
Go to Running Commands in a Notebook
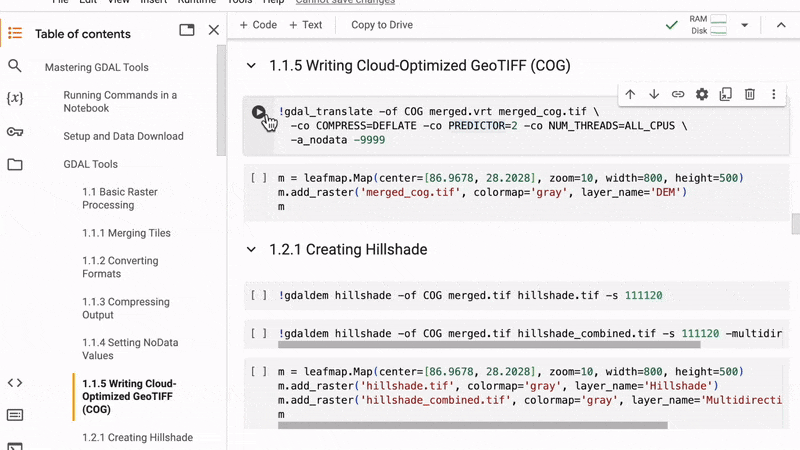tap(120, 102)
